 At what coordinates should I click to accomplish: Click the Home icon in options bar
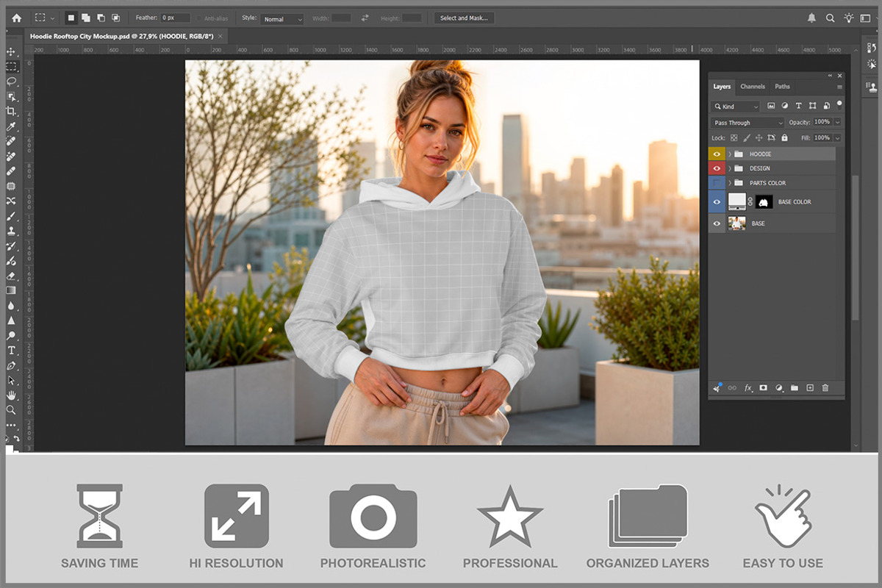[x=16, y=18]
